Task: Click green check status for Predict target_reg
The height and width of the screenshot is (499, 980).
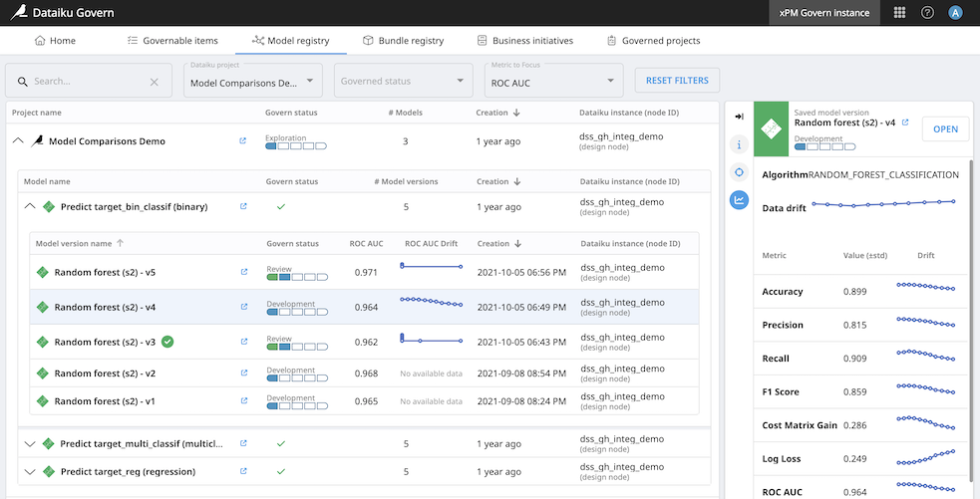Action: (x=280, y=471)
